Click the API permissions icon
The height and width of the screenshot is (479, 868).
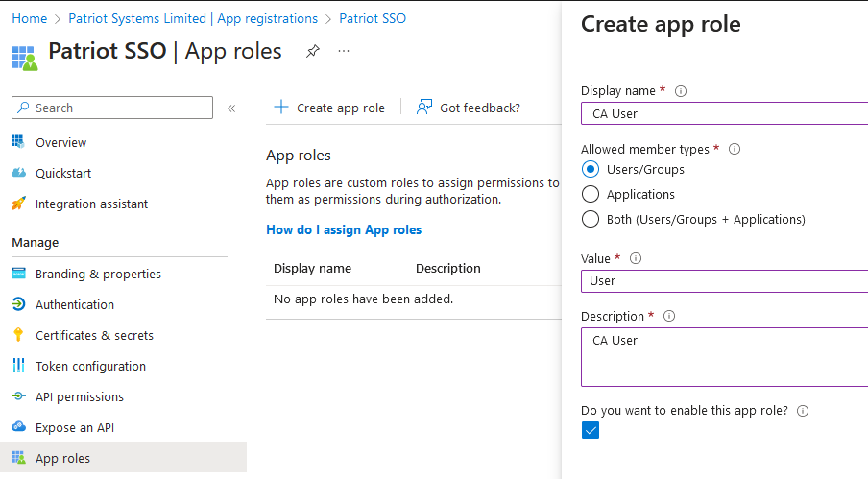point(18,396)
